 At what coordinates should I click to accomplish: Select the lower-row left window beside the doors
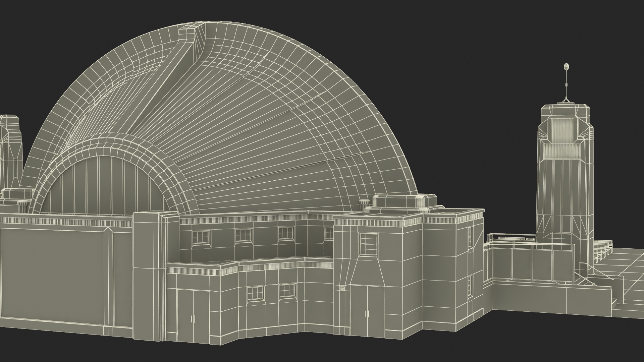255,293
